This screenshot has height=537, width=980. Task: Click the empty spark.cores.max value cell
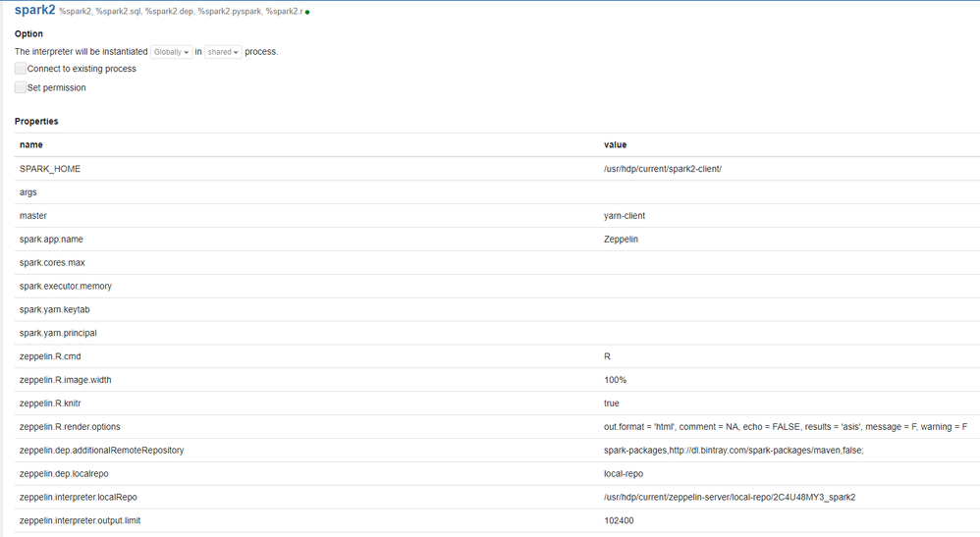(x=786, y=263)
